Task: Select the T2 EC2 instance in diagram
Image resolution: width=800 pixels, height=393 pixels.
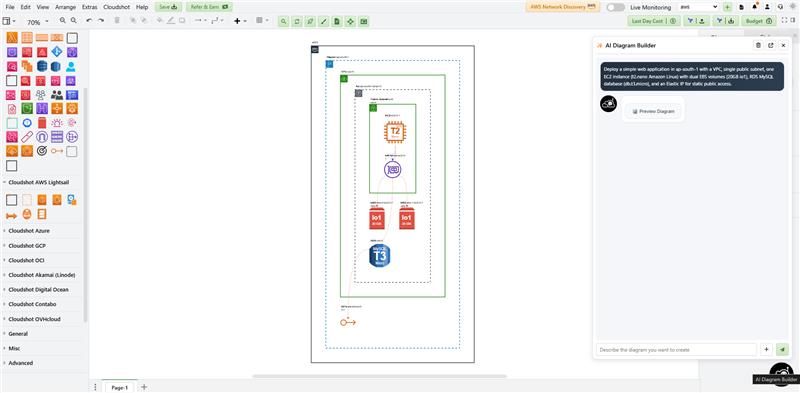Action: pos(394,132)
